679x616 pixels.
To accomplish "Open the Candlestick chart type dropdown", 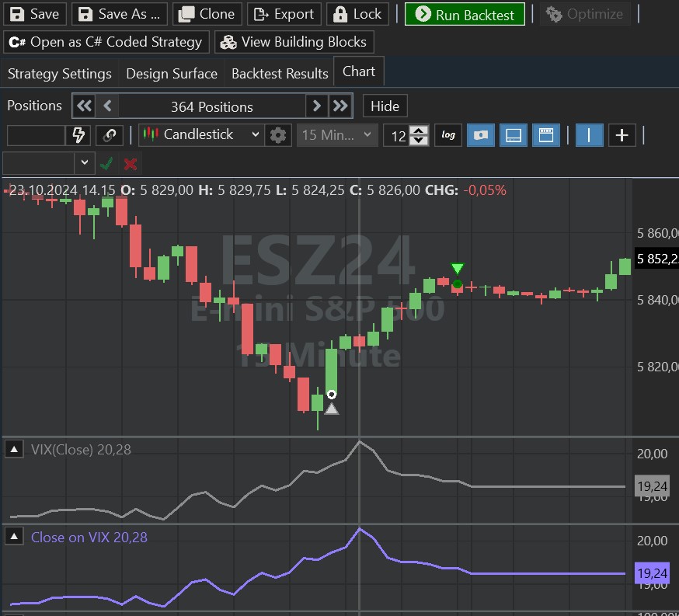I will 201,135.
